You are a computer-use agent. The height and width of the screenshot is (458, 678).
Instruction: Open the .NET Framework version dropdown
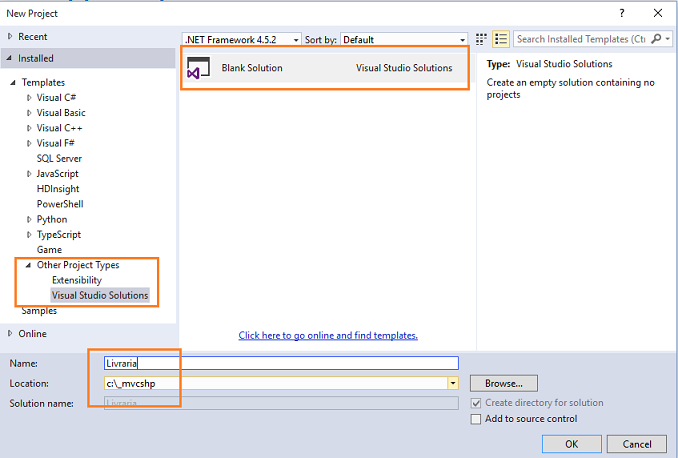[296, 40]
